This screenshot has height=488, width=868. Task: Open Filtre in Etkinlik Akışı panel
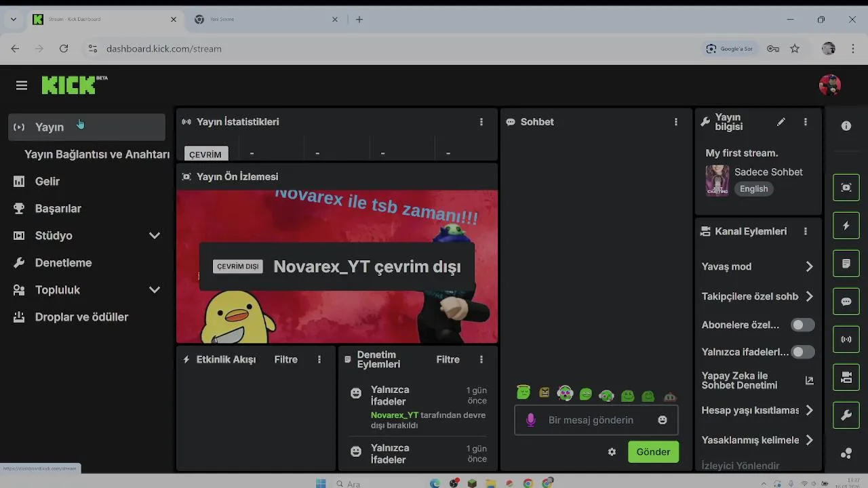[285, 359]
